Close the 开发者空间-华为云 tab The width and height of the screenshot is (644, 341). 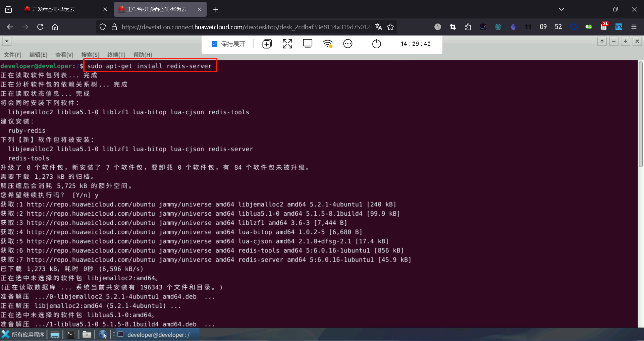click(105, 9)
